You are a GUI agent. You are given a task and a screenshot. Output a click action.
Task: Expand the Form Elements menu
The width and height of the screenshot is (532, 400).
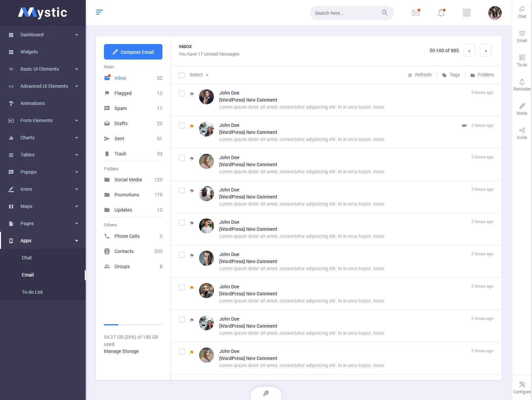coord(43,120)
